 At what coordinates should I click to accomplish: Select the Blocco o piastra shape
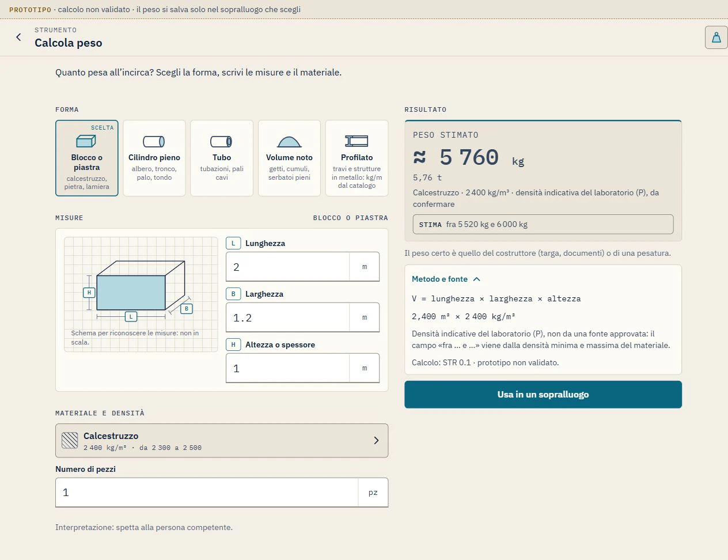[87, 158]
